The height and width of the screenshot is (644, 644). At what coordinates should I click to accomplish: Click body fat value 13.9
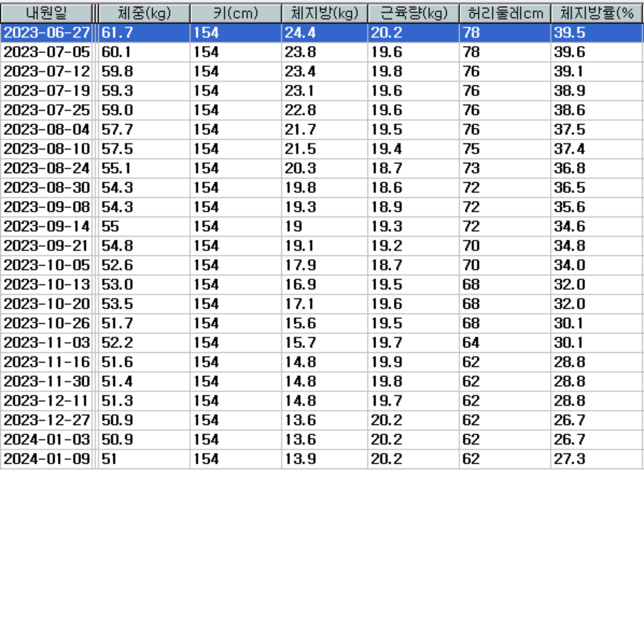300,459
